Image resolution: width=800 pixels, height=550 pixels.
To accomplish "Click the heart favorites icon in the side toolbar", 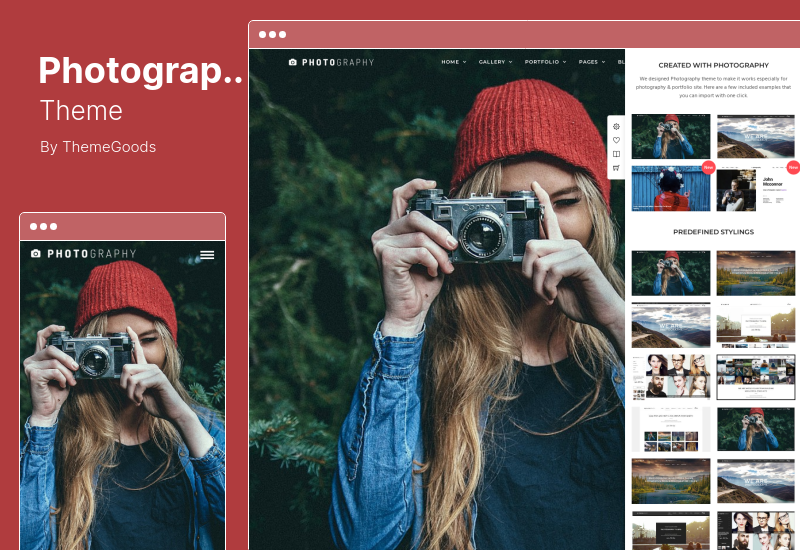I will click(x=616, y=140).
